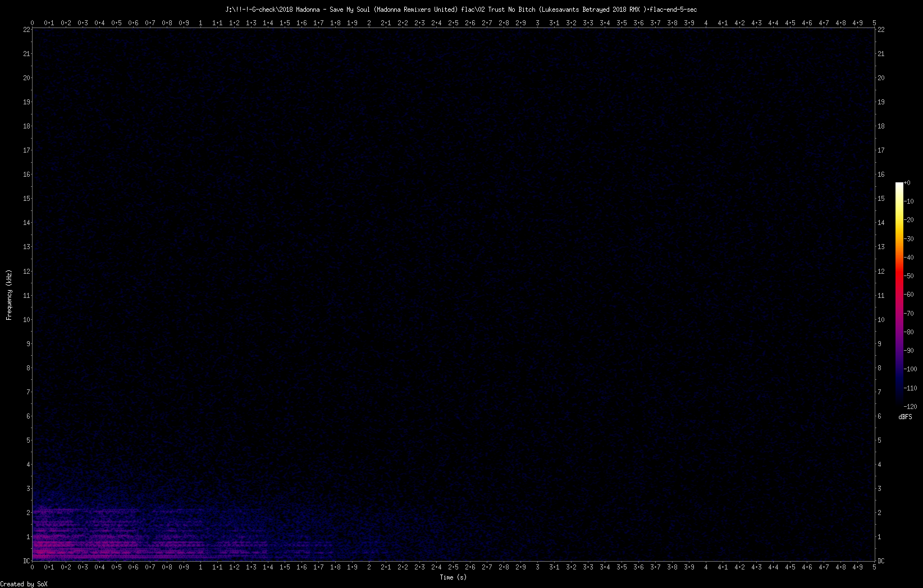Viewport: 923px width, 588px height.
Task: Click the '22' kHz tick on the left frequency axis
Action: (26, 30)
